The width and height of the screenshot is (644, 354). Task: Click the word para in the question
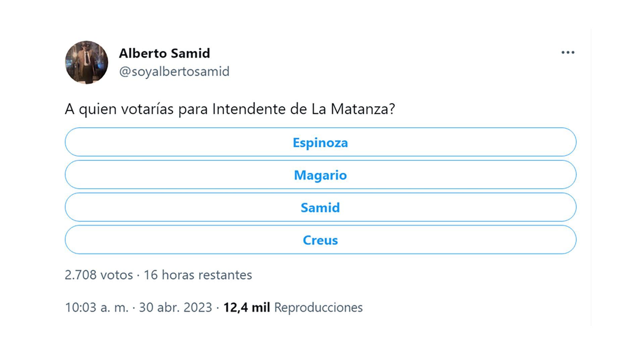tap(193, 109)
